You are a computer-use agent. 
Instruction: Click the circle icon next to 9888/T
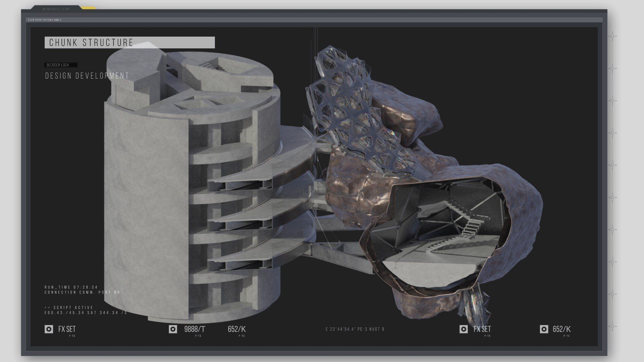click(173, 329)
